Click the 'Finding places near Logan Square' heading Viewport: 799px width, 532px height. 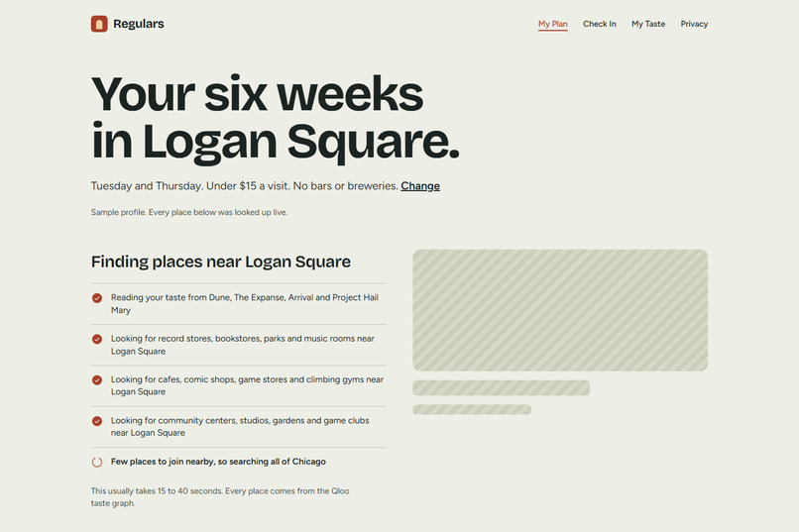point(221,262)
